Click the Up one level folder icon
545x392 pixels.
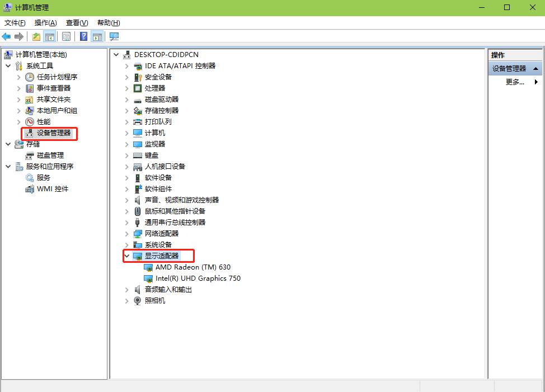click(36, 37)
